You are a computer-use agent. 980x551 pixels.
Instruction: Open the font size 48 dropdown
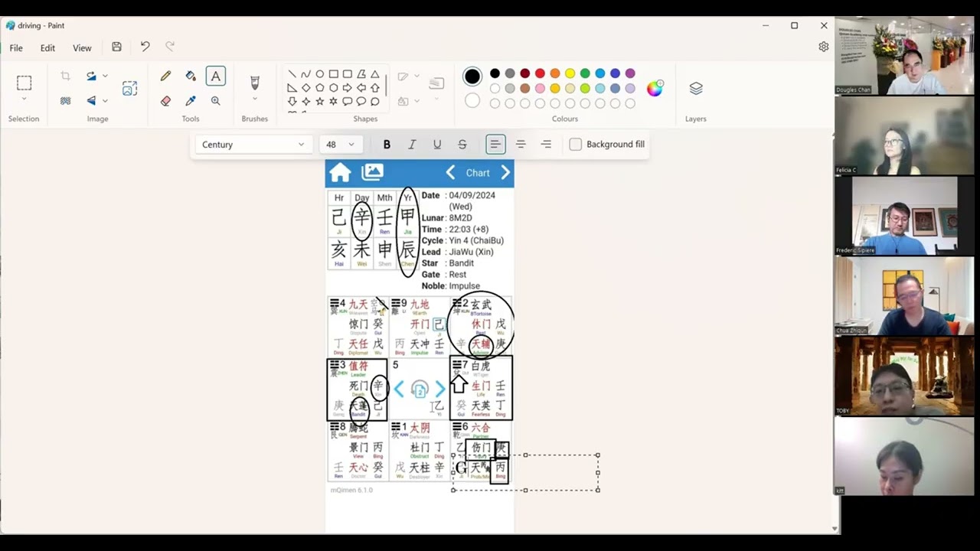click(341, 144)
